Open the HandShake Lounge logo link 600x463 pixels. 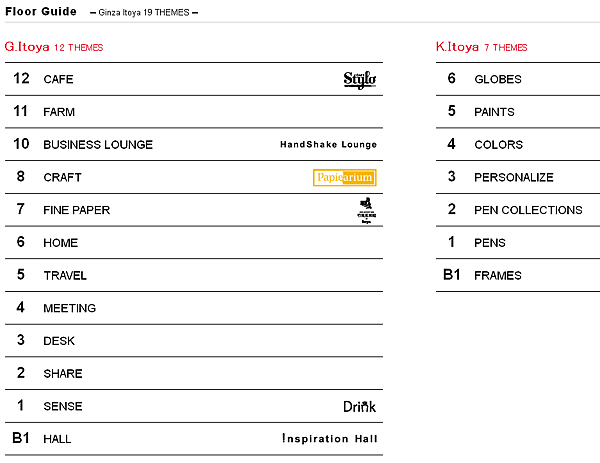(x=328, y=145)
